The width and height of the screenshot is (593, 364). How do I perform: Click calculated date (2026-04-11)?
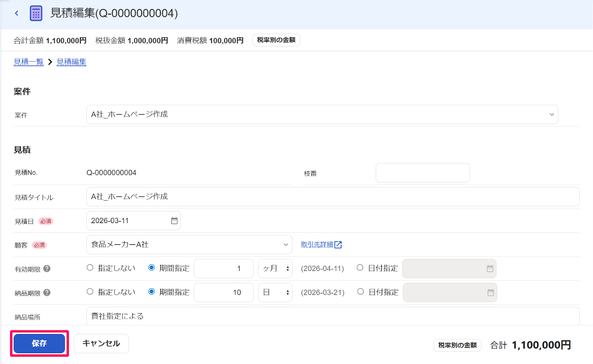322,268
